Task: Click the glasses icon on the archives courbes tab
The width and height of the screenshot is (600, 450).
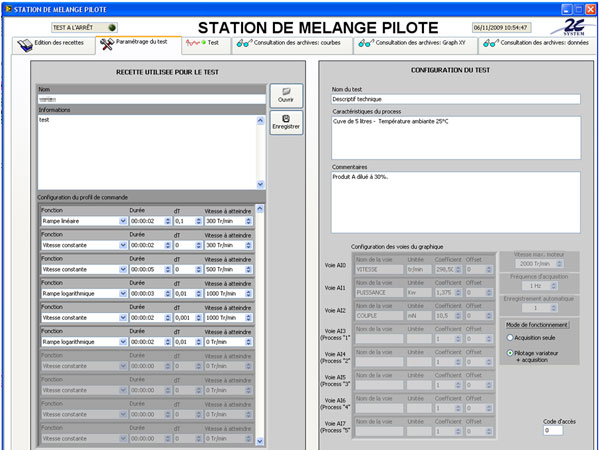Action: coord(243,44)
